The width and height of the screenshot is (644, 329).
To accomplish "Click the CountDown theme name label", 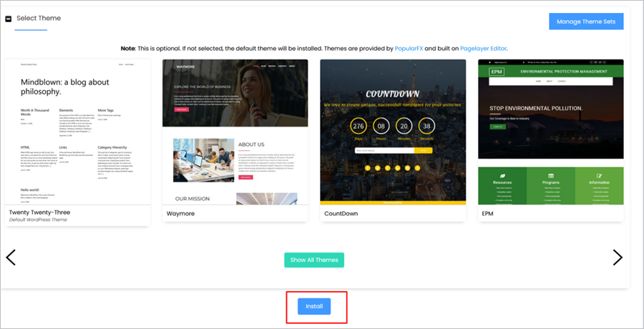I will click(x=341, y=214).
